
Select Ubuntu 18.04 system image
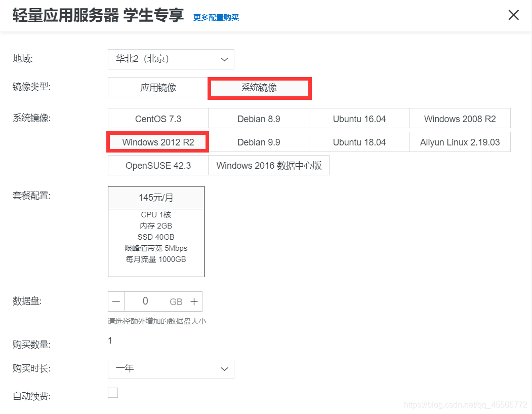(359, 142)
